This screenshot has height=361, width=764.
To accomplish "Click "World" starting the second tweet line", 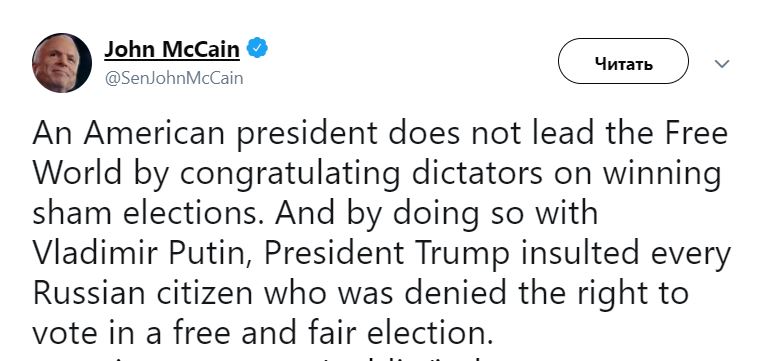I will click(x=77, y=172).
